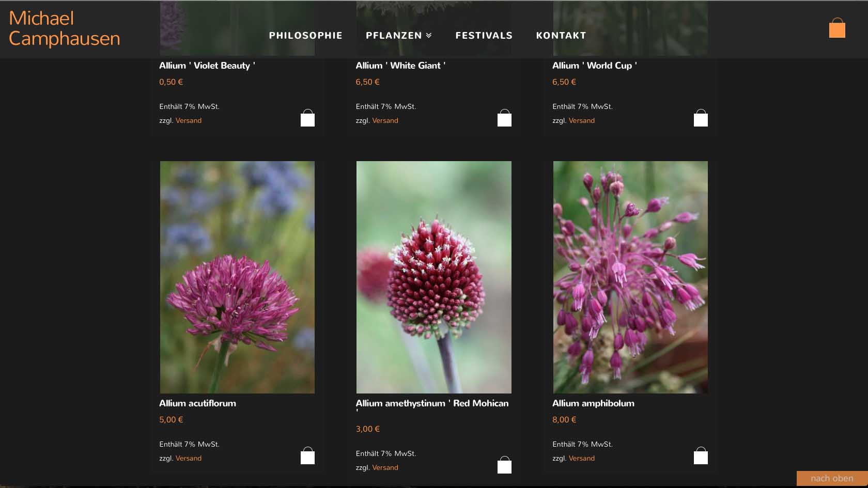Add Allium amethystinum 'Red Mohican' to cart
The width and height of the screenshot is (868, 488).
click(504, 465)
